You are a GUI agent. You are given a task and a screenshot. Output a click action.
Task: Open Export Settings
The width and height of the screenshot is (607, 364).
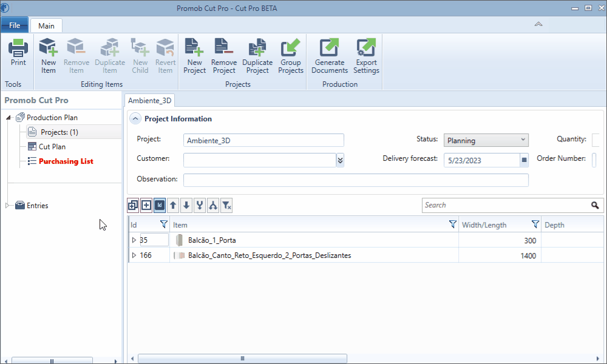(366, 56)
